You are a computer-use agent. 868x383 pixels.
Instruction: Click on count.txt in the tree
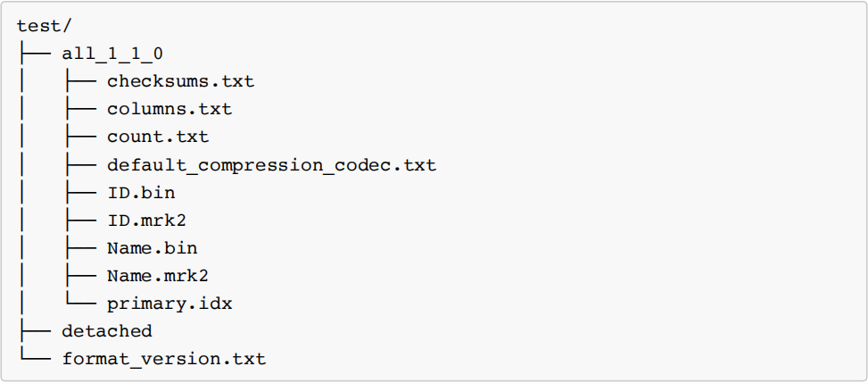pos(158,137)
